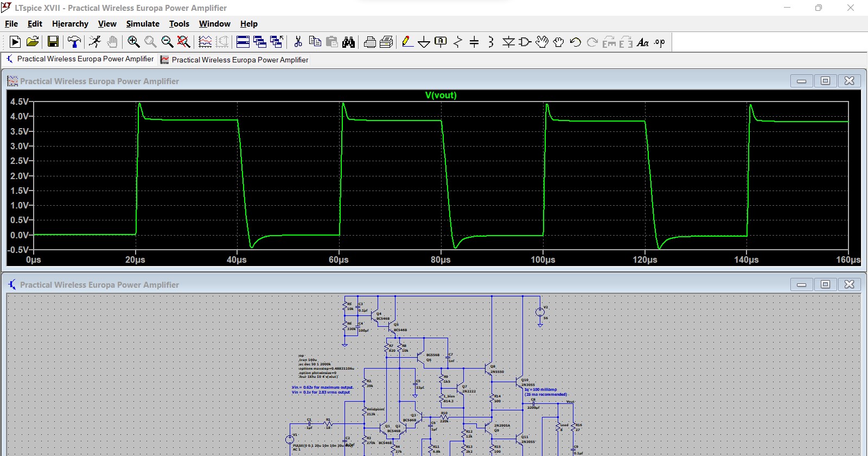Cascade the windows using the toolbar icon

260,42
